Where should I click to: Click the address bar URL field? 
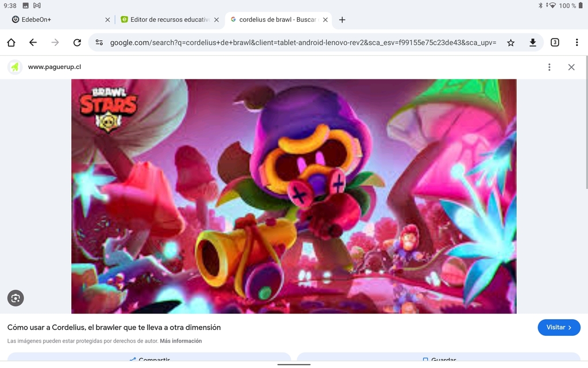pos(303,43)
